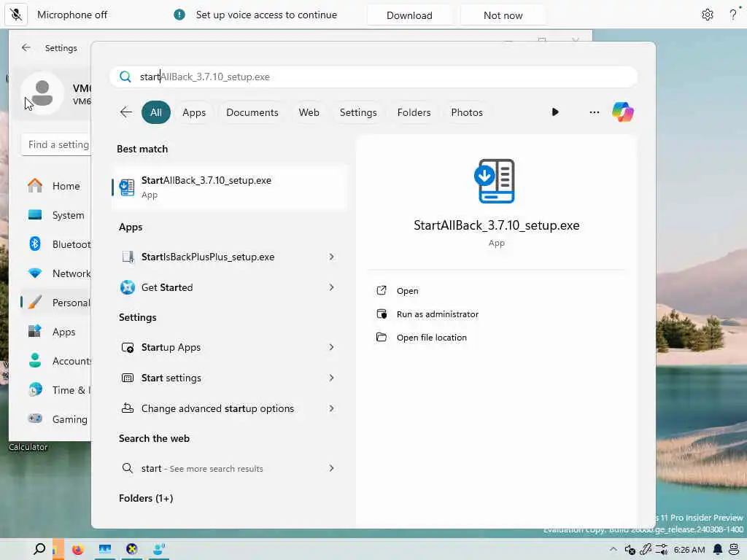747x560 pixels.
Task: Expand the Folders (1+) section
Action: pyautogui.click(x=146, y=498)
